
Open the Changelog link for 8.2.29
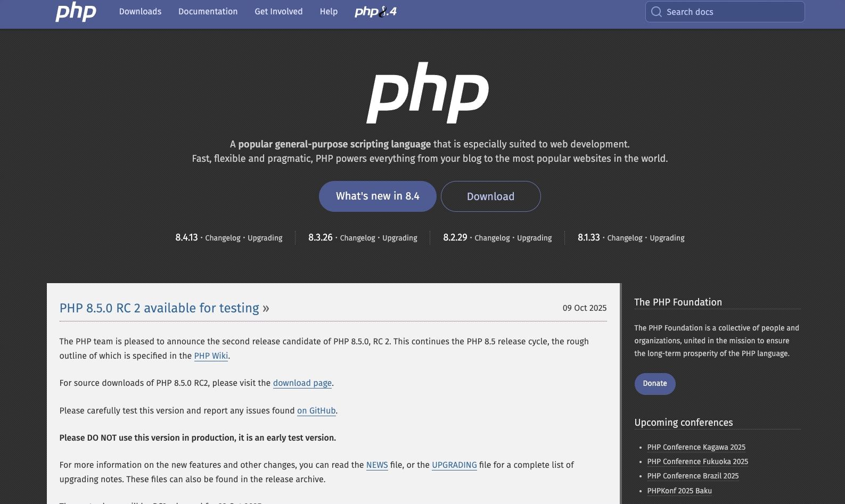[492, 238]
